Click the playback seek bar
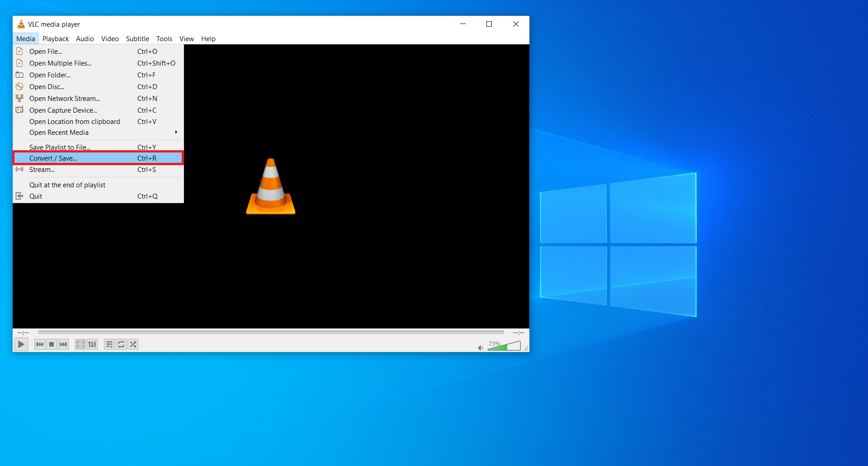This screenshot has height=466, width=868. [x=270, y=332]
